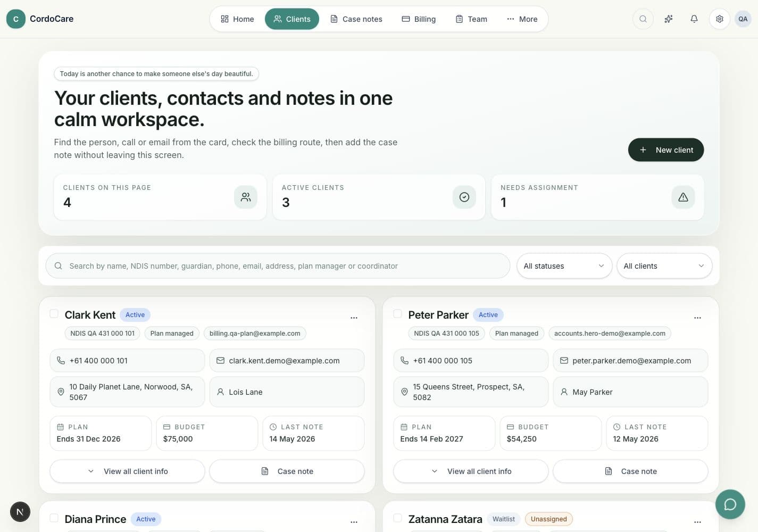Viewport: 758px width, 532px height.
Task: Click Peter Parker's Active status badge
Action: pos(488,315)
